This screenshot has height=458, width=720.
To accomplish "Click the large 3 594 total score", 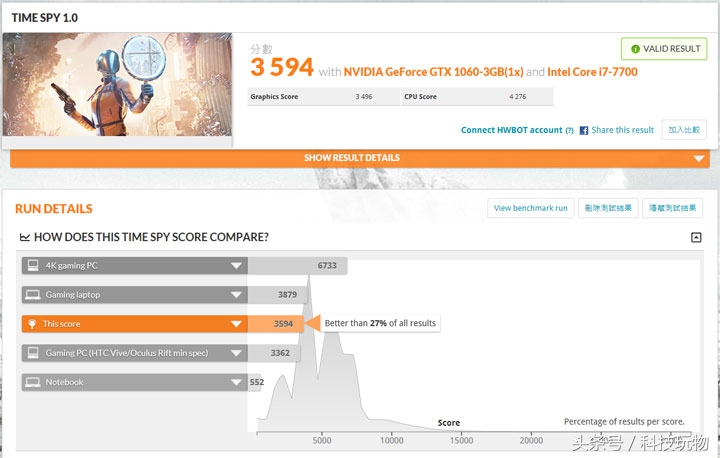I will click(x=282, y=67).
